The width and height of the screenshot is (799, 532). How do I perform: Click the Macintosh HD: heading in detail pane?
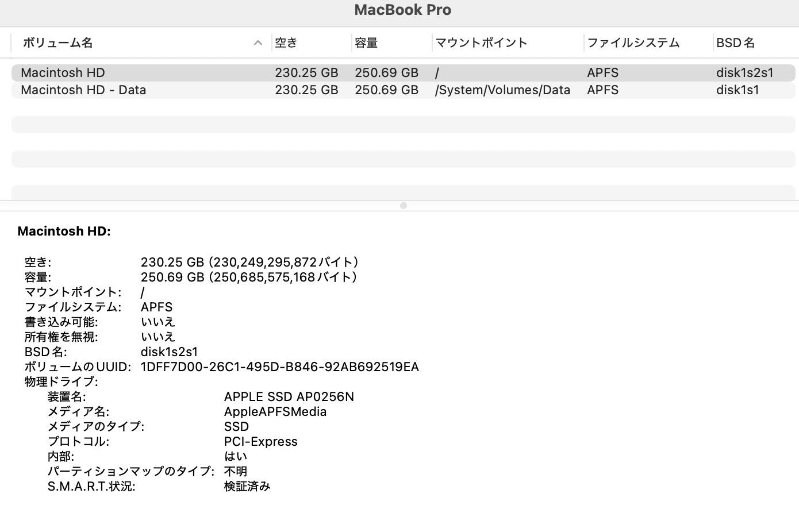(63, 231)
